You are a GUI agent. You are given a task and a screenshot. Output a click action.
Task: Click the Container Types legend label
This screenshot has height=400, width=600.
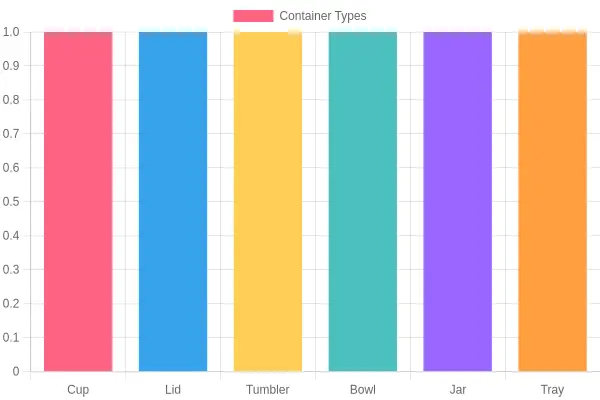click(323, 16)
